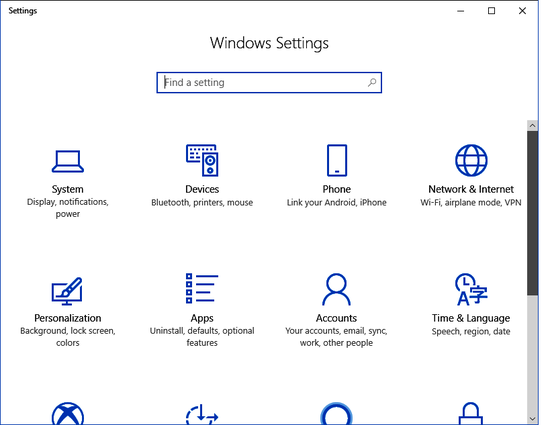Select the Apps list icon
Viewport: 550px width, 425px height.
202,288
